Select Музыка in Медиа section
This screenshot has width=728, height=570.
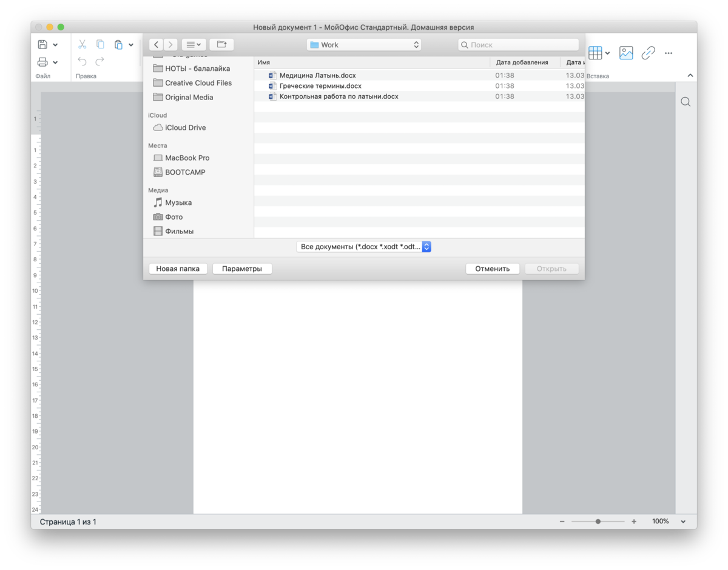pos(172,203)
